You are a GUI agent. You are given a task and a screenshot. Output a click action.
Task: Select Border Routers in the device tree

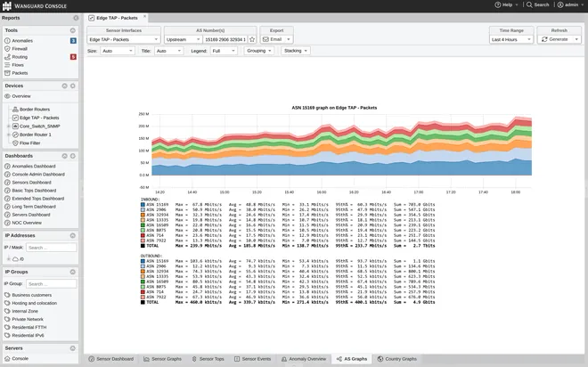(35, 110)
